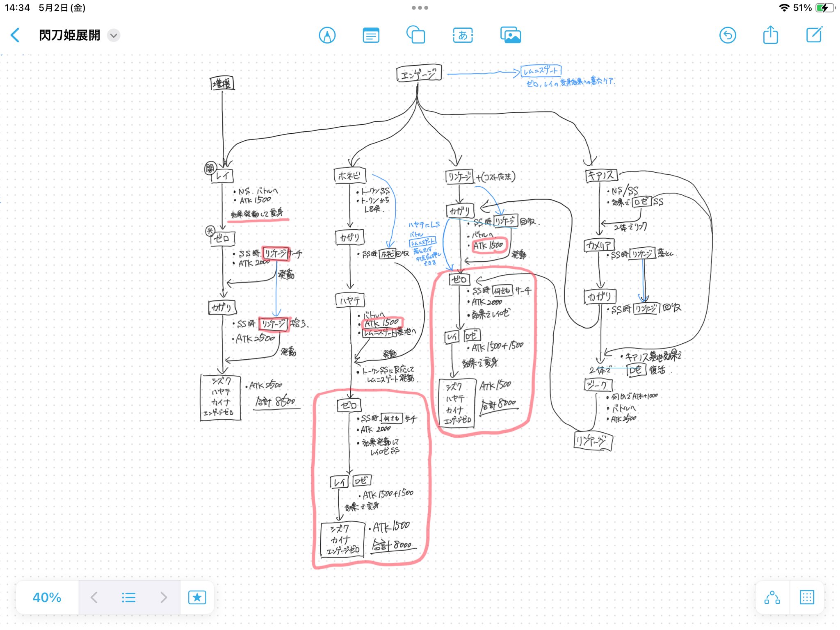Select the エンゲージ box at top
The height and width of the screenshot is (630, 840).
click(419, 73)
